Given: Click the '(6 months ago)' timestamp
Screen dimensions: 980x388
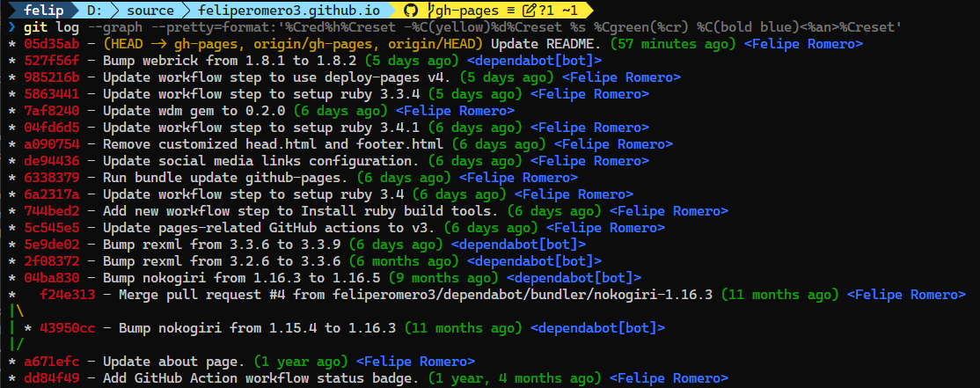Looking at the screenshot, I should point(404,260).
